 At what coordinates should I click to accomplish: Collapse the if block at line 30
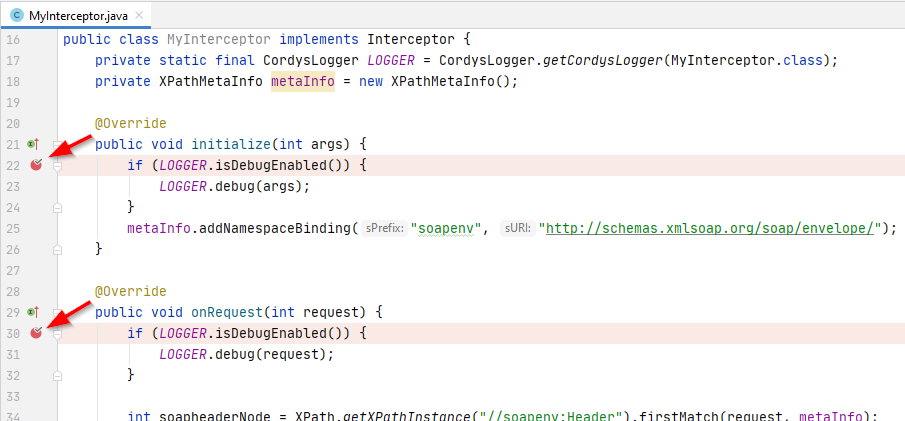click(x=57, y=333)
